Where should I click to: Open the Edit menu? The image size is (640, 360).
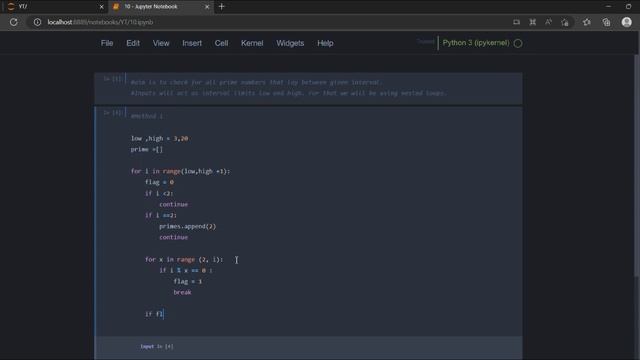point(133,43)
